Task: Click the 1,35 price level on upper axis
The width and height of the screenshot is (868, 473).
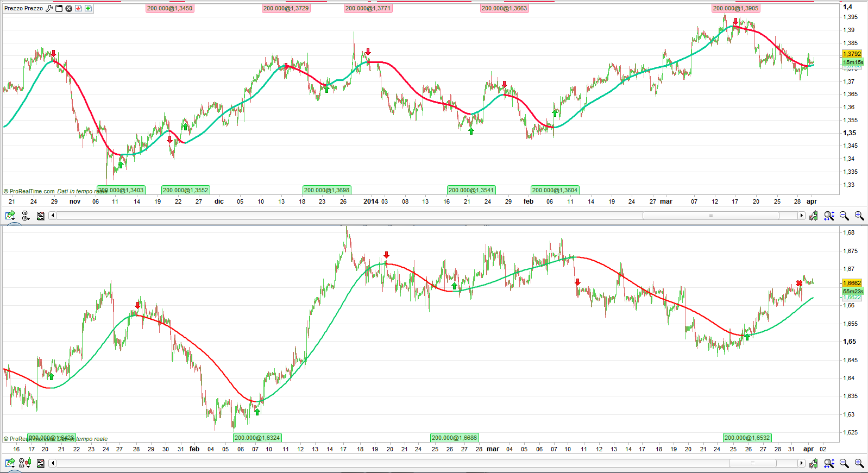Action: tap(850, 133)
